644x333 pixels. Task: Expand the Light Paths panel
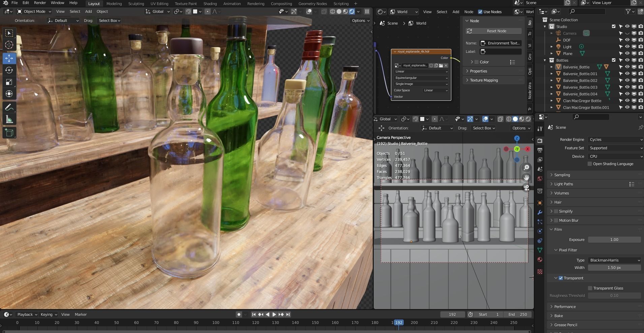tap(595, 184)
